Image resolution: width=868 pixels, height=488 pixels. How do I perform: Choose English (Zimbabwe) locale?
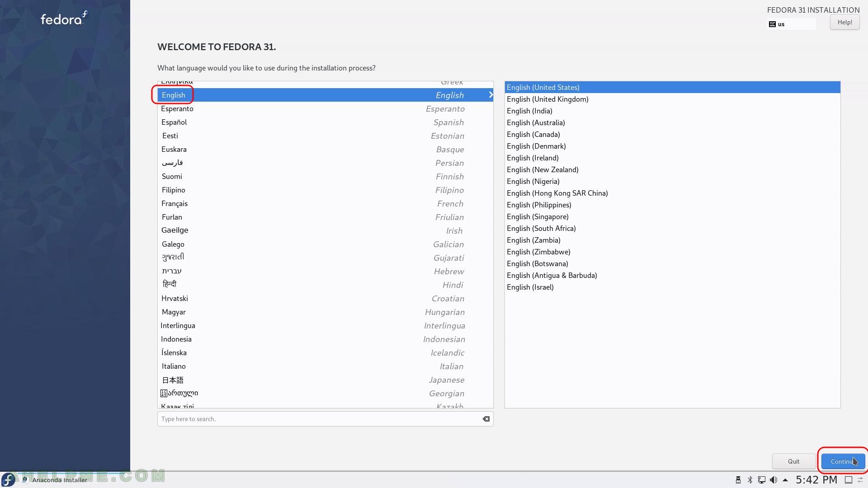point(672,252)
